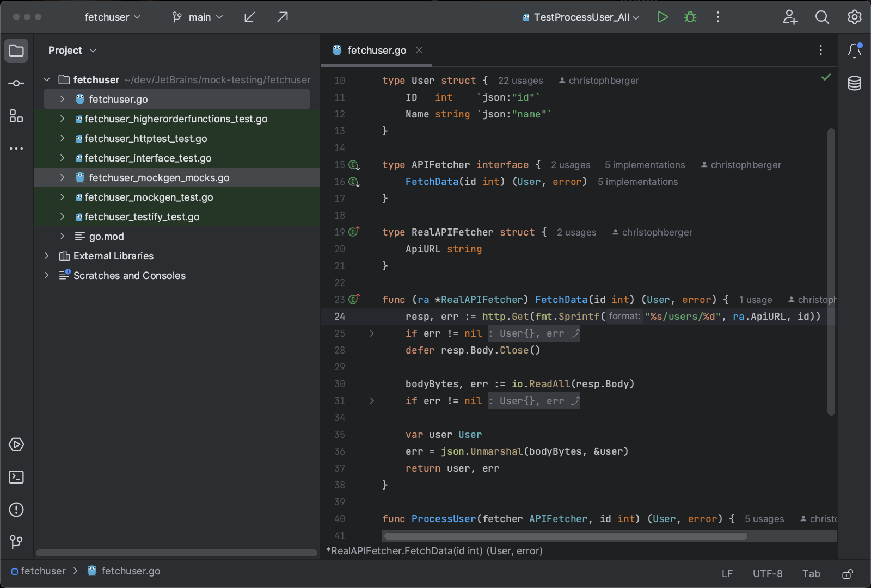Open the Git version control panel
Screen dimensions: 871x588
16,542
